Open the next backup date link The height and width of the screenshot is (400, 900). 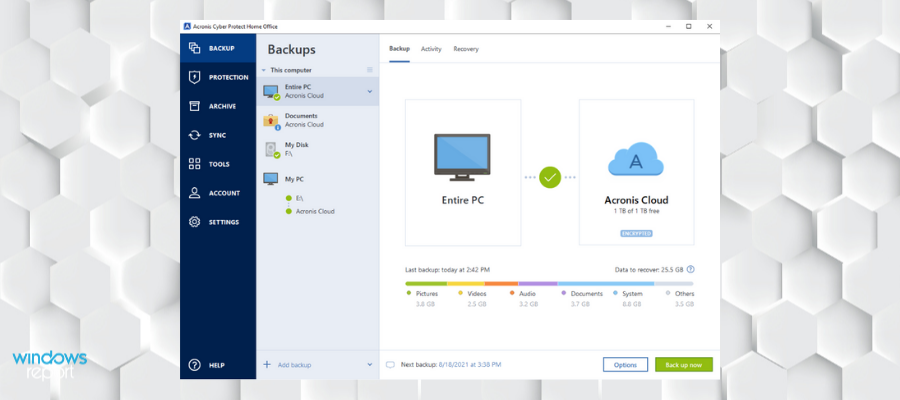pos(470,364)
